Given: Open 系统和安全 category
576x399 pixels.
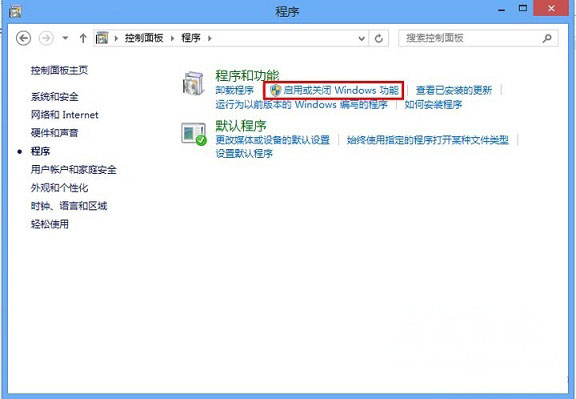Looking at the screenshot, I should pos(55,97).
